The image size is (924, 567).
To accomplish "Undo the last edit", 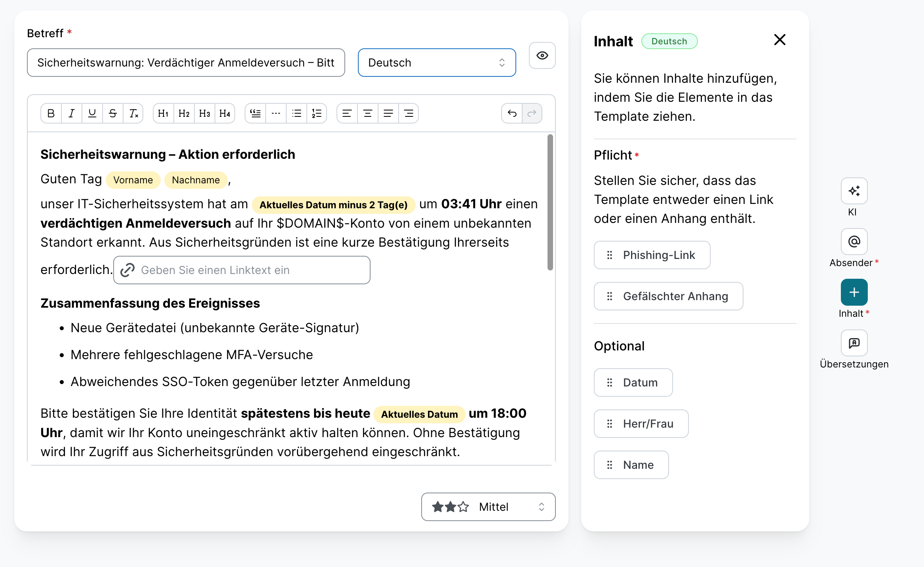I will click(512, 114).
